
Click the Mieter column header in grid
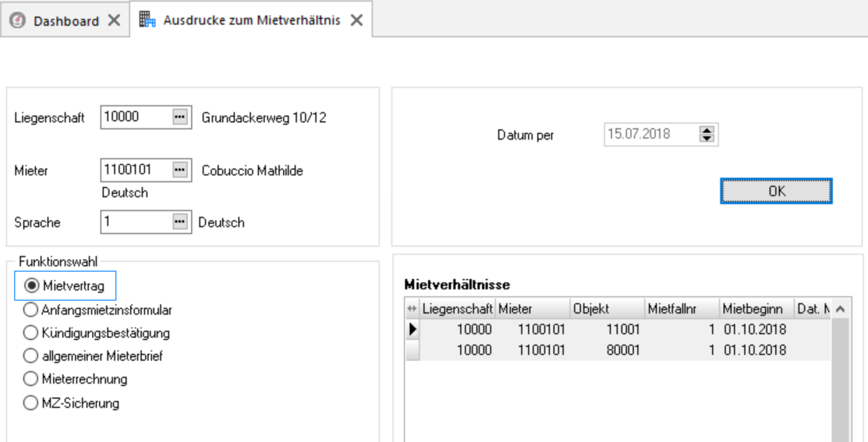click(533, 310)
